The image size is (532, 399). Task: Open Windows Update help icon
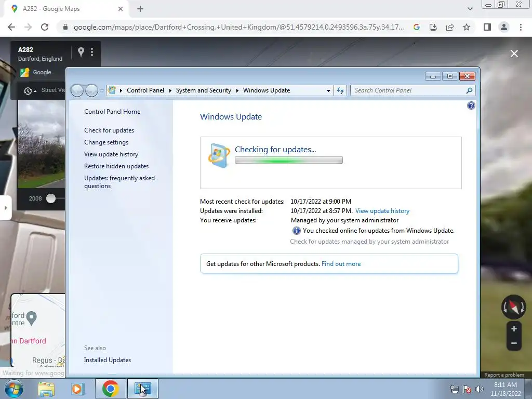(x=471, y=105)
